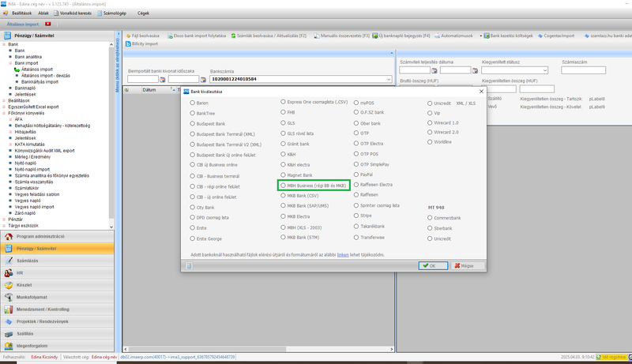Open first calendar picker under Számviteli teljesítés dátuma
Screen dimensions: 632x364
[x=434, y=70]
